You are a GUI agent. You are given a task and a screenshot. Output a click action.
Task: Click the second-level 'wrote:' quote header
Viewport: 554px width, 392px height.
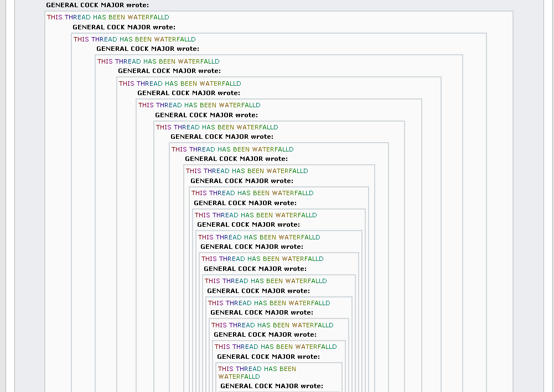[124, 27]
